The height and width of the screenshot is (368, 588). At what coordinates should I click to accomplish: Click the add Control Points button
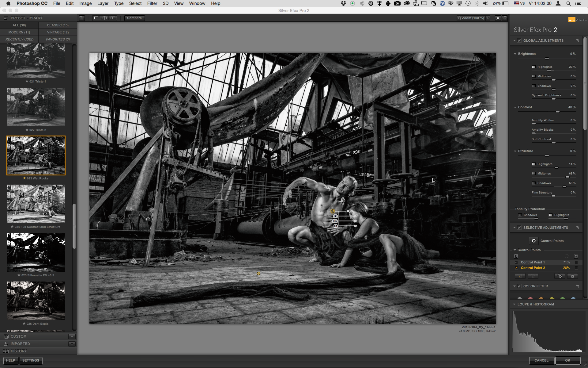[x=533, y=241]
